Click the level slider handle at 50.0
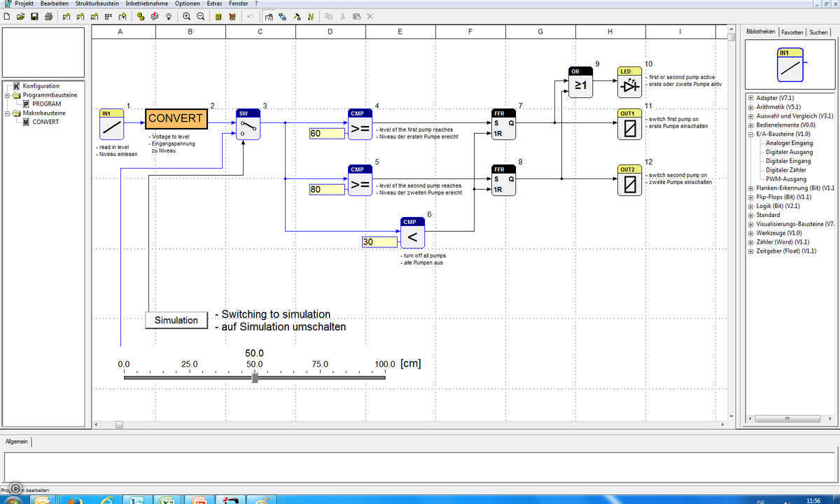This screenshot has width=840, height=504. [255, 377]
